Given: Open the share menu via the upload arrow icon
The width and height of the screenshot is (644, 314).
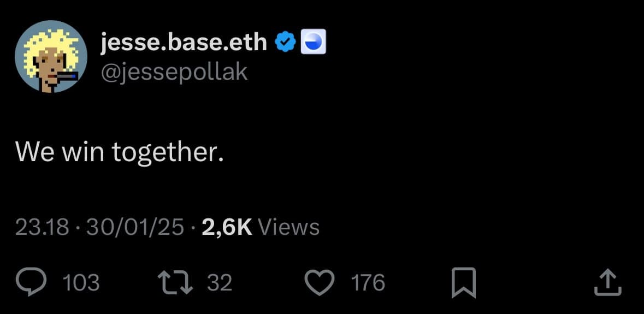Looking at the screenshot, I should (607, 282).
